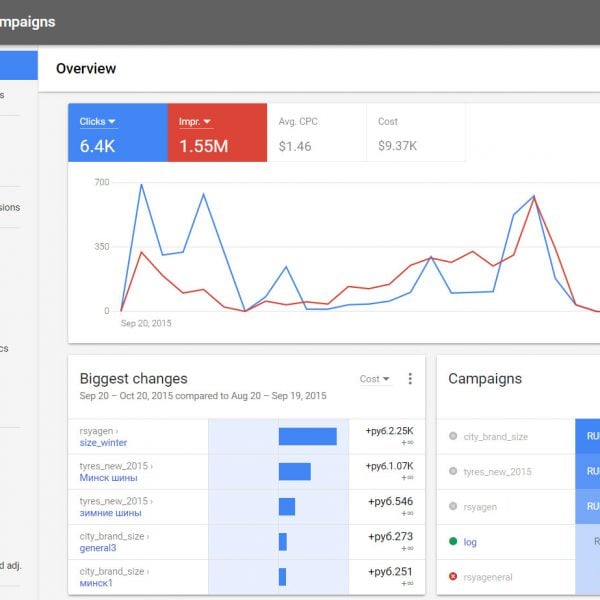Screen dimensions: 600x600
Task: Open the Clicks metric dropdown
Action: click(x=98, y=122)
